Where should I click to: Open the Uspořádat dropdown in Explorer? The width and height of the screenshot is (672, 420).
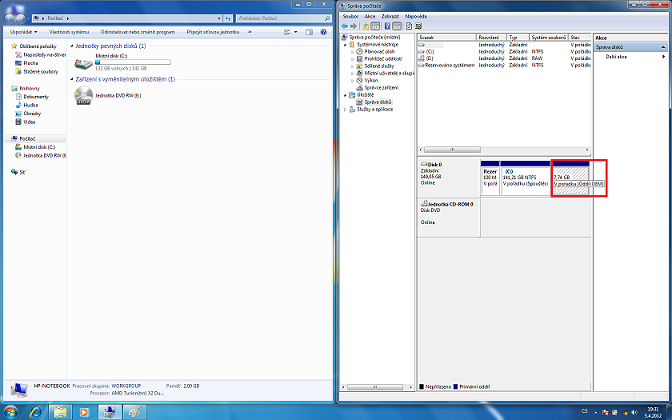tap(23, 32)
